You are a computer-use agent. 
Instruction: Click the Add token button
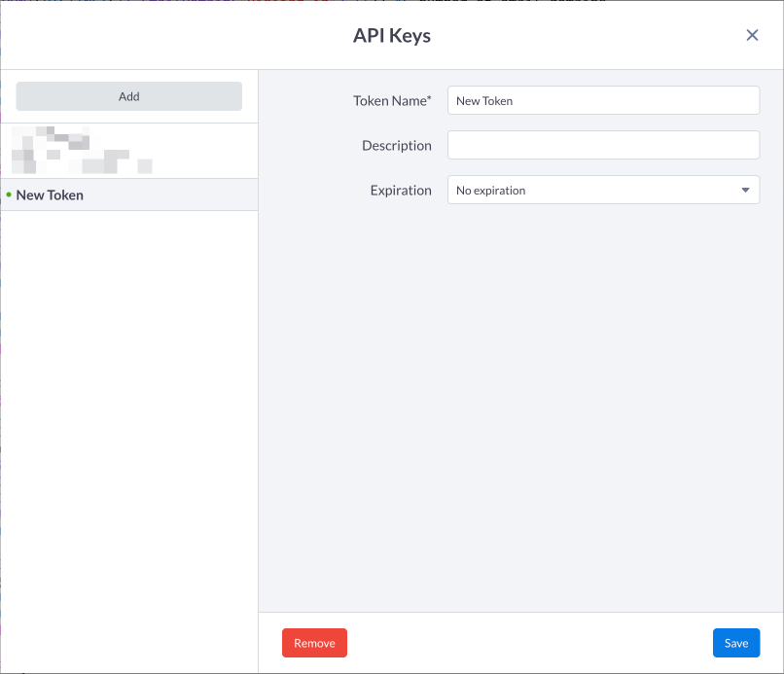[x=129, y=96]
